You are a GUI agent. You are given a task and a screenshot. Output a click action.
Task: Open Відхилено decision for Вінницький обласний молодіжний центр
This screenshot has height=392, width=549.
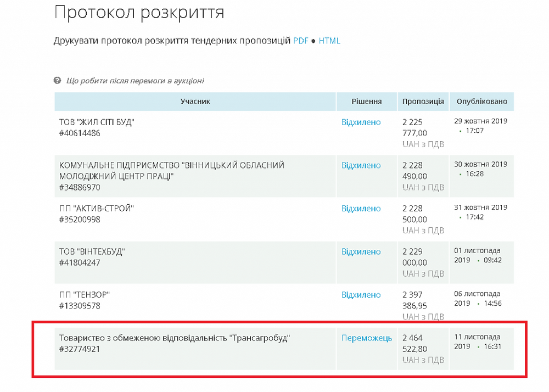click(361, 165)
